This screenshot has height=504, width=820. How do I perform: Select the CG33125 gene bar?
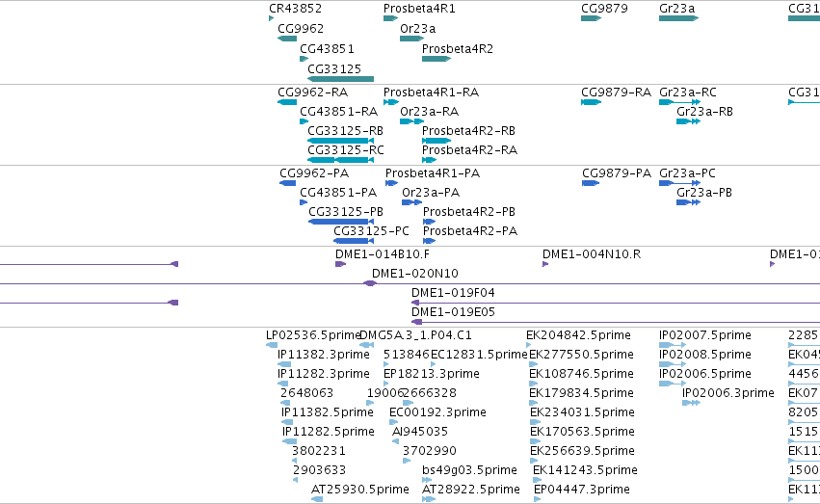pyautogui.click(x=340, y=79)
